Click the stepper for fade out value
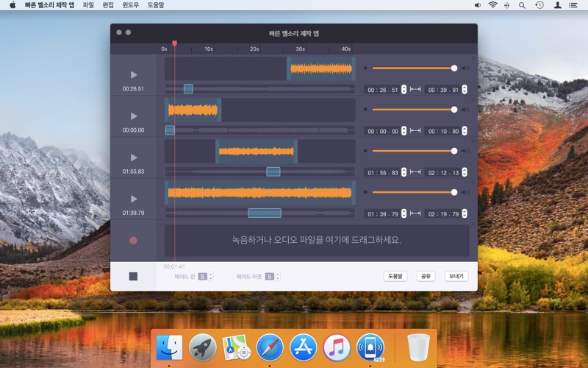Screen dimensions: 588x368 point(279,277)
